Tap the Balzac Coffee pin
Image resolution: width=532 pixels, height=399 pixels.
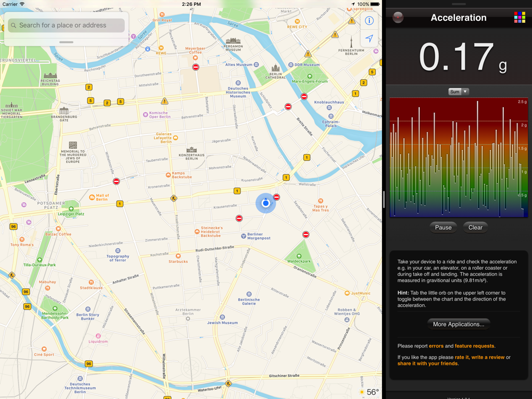(x=59, y=229)
